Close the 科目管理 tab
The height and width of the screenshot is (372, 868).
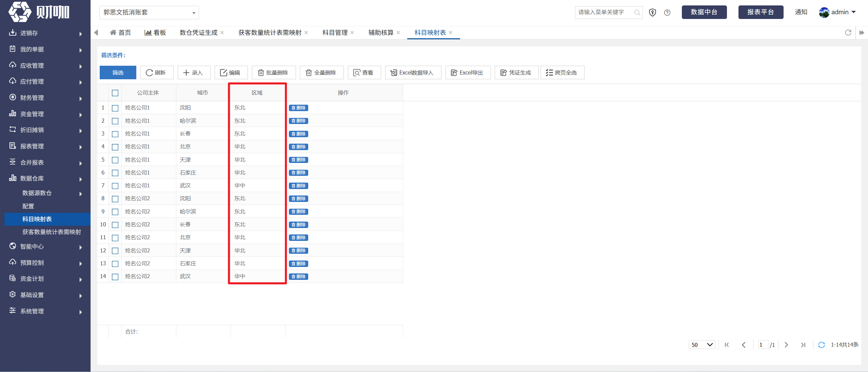(352, 33)
